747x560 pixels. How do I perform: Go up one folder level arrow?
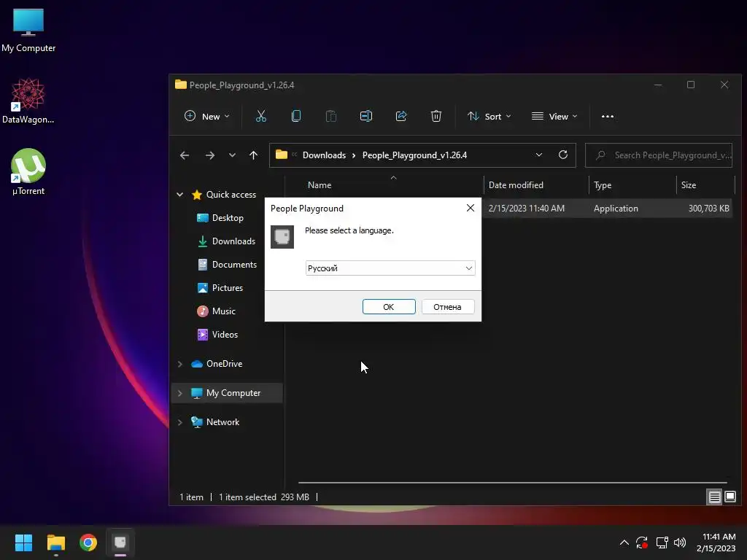click(x=253, y=155)
